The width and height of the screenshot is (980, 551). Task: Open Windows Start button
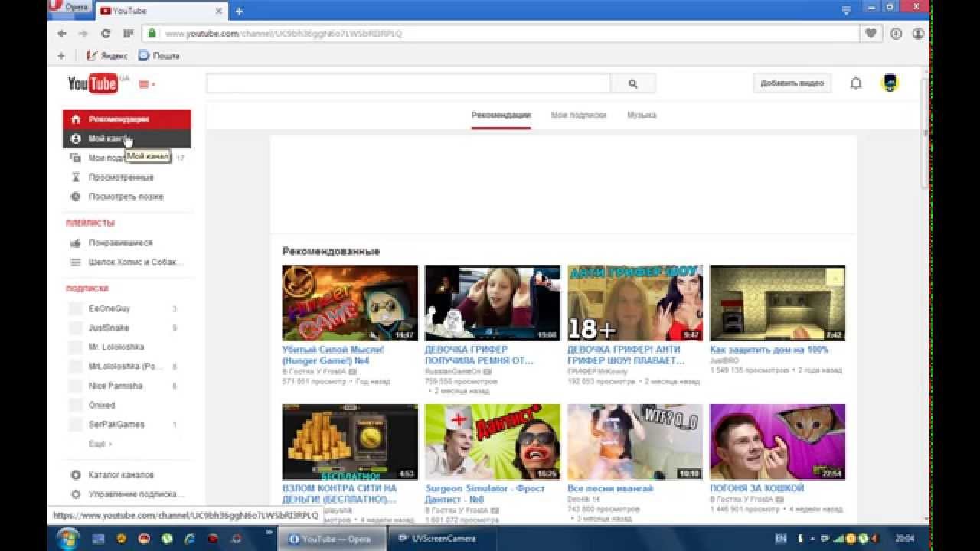(x=67, y=538)
